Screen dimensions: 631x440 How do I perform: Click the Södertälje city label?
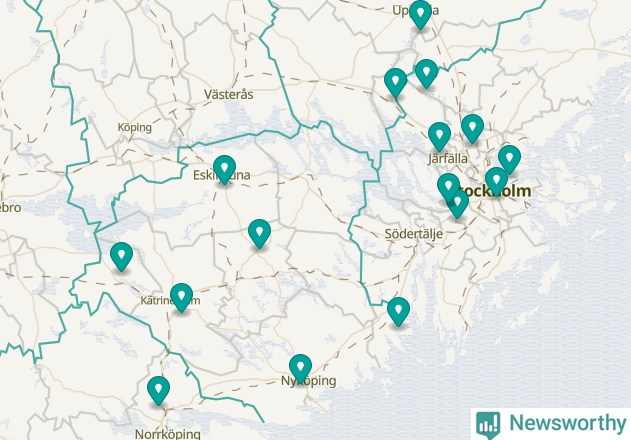tap(414, 234)
